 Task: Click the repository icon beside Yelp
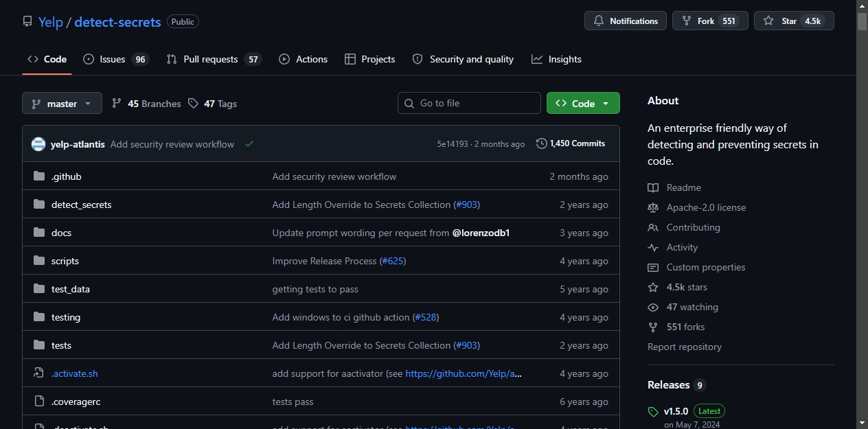coord(27,21)
